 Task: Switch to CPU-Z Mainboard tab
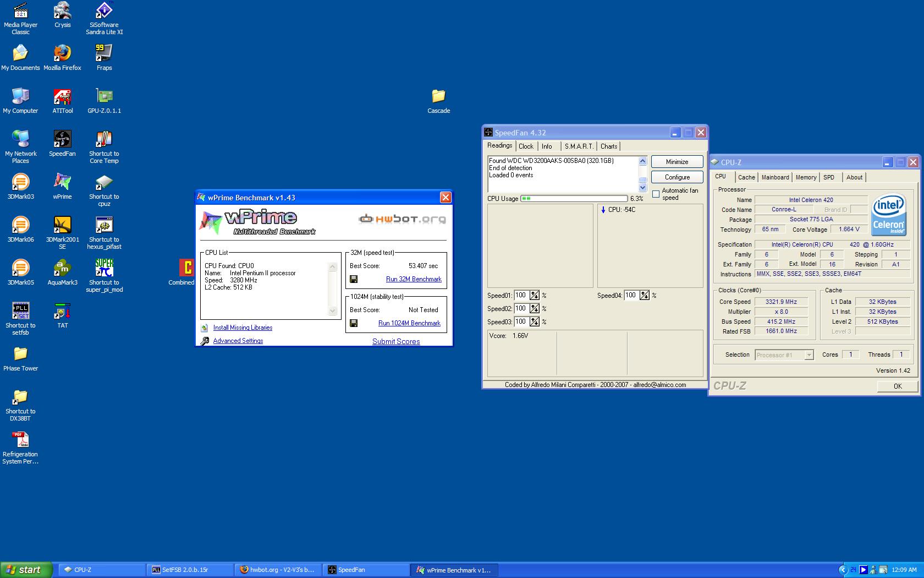pyautogui.click(x=775, y=177)
